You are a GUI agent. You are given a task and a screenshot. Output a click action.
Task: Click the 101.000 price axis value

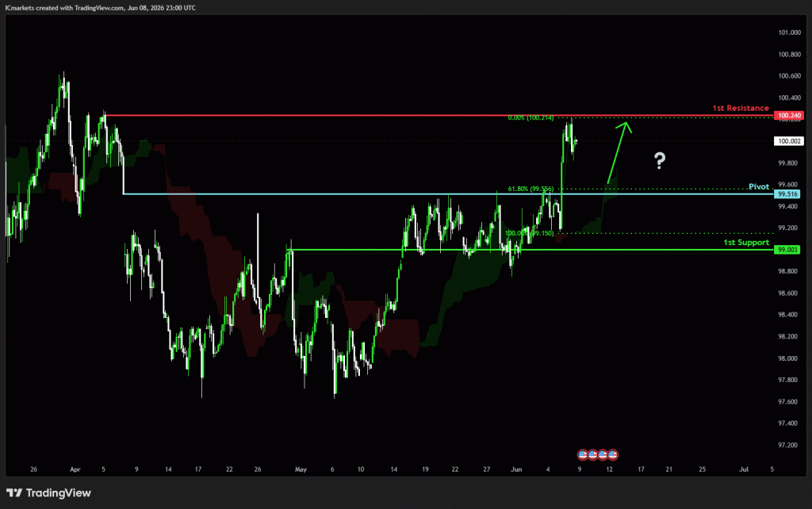[x=789, y=33]
